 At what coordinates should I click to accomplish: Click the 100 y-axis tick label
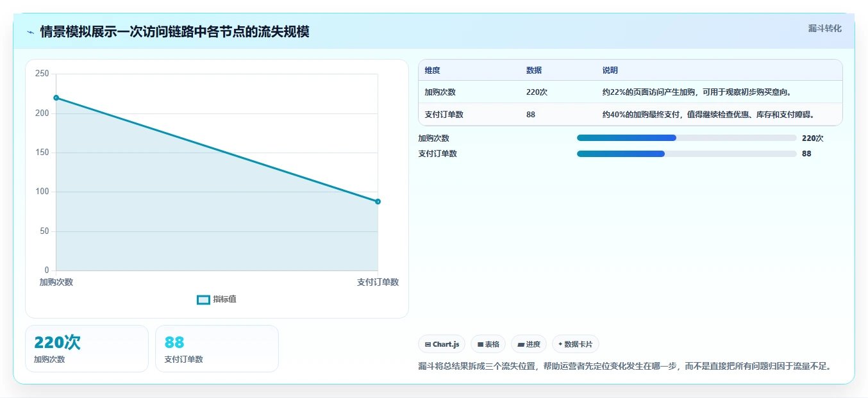42,192
